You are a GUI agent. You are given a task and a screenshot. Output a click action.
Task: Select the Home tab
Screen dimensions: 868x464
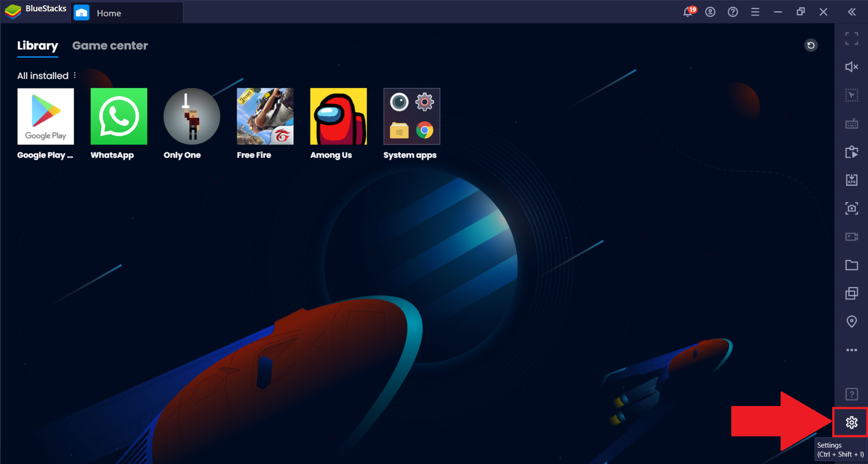[127, 13]
